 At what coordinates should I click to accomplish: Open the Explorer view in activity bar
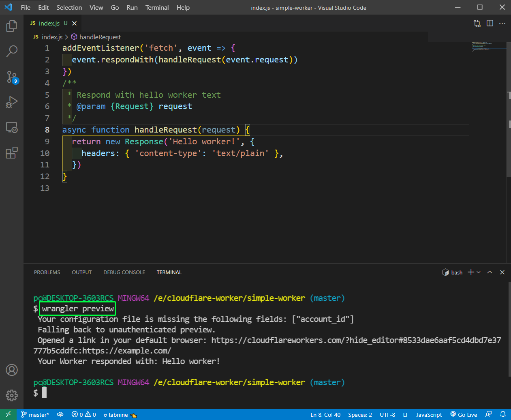pyautogui.click(x=12, y=26)
